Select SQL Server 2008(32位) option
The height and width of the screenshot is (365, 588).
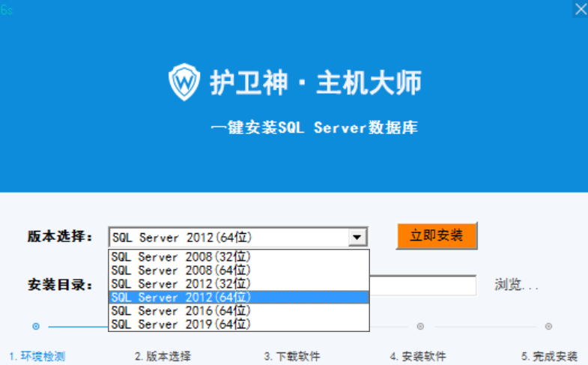click(x=239, y=257)
